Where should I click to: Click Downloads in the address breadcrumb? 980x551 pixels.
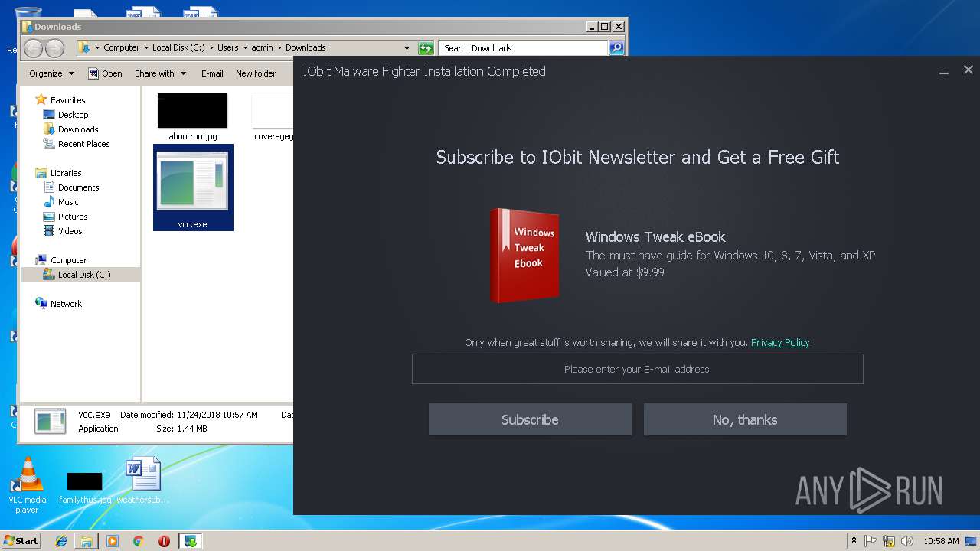coord(305,47)
